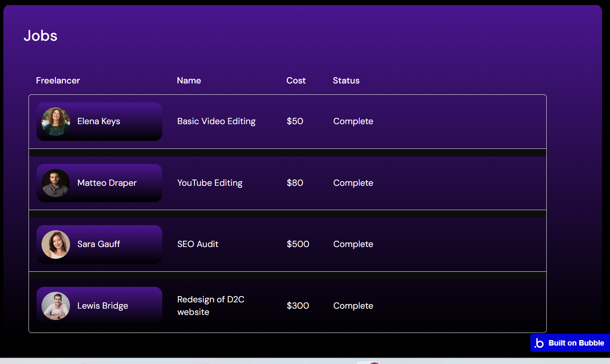Open the Basic Video Editing job
610x364 pixels.
click(216, 121)
